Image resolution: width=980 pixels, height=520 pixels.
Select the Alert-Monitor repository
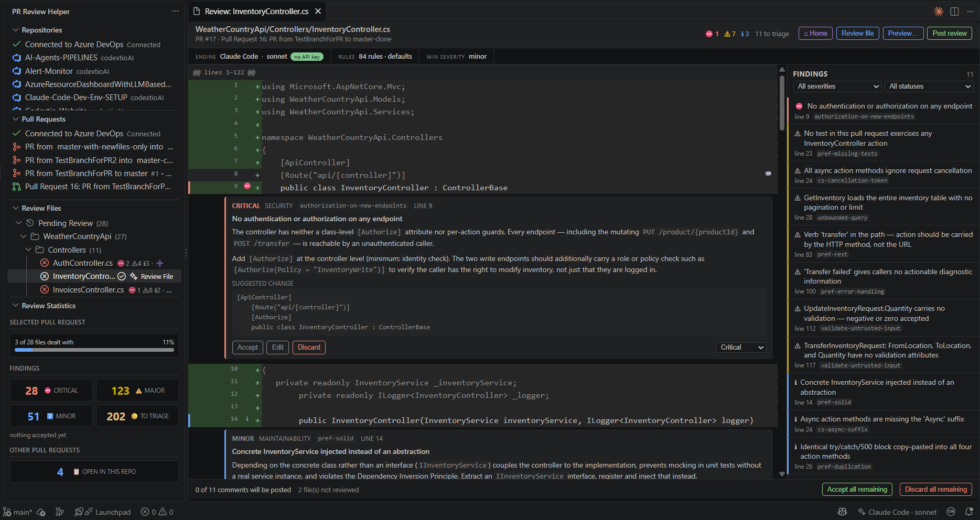coord(49,71)
